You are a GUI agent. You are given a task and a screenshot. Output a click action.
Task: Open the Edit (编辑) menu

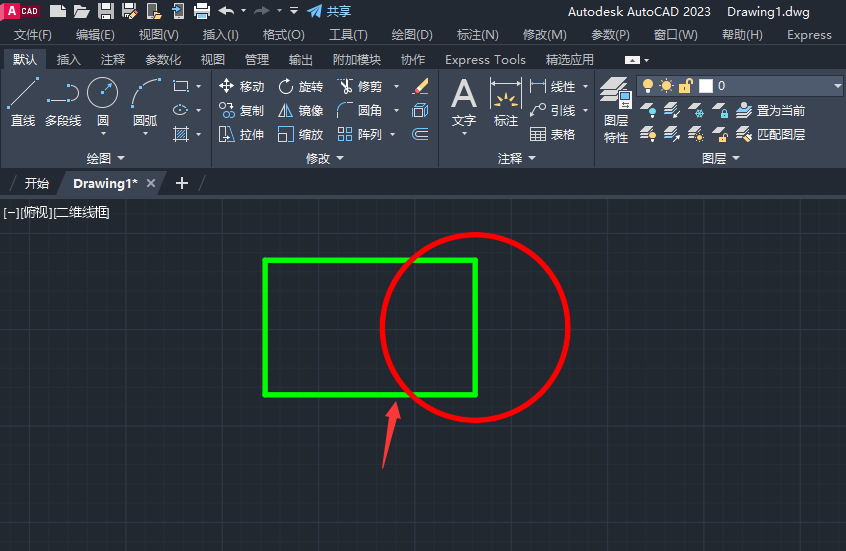[x=95, y=35]
